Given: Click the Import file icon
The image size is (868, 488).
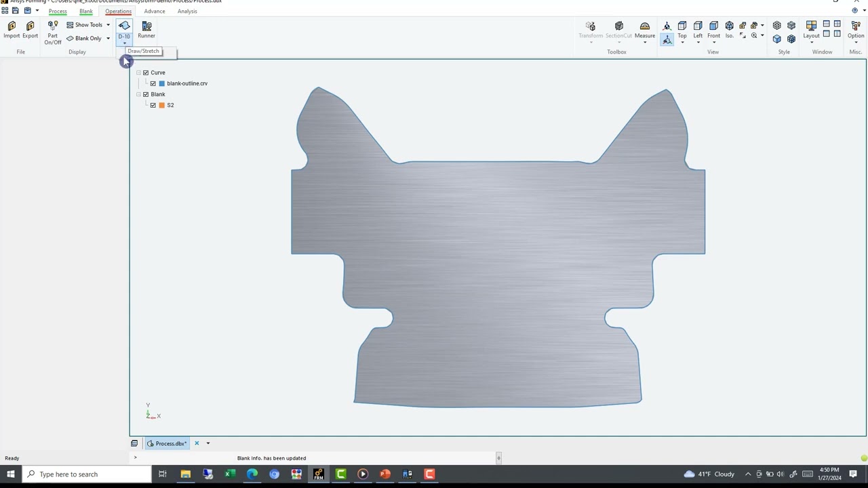Looking at the screenshot, I should (12, 26).
